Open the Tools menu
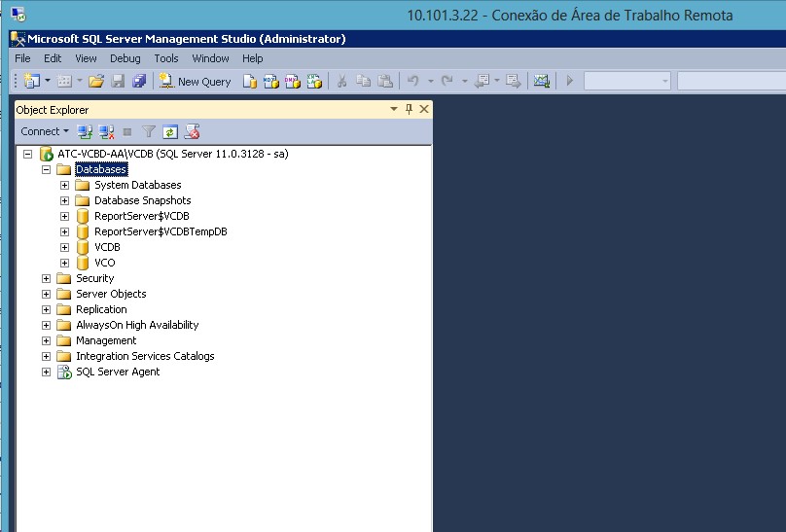 coord(165,58)
